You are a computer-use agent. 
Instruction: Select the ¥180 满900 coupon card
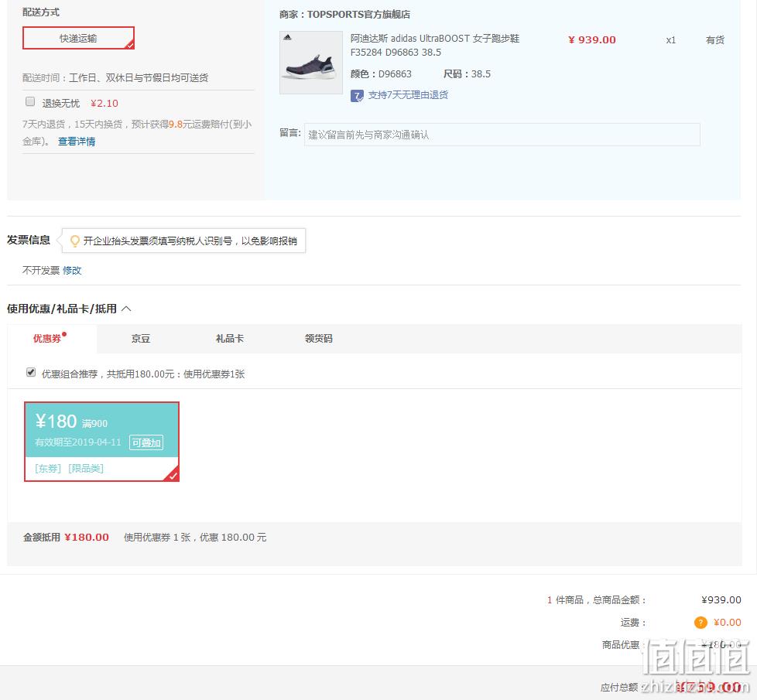(x=102, y=442)
